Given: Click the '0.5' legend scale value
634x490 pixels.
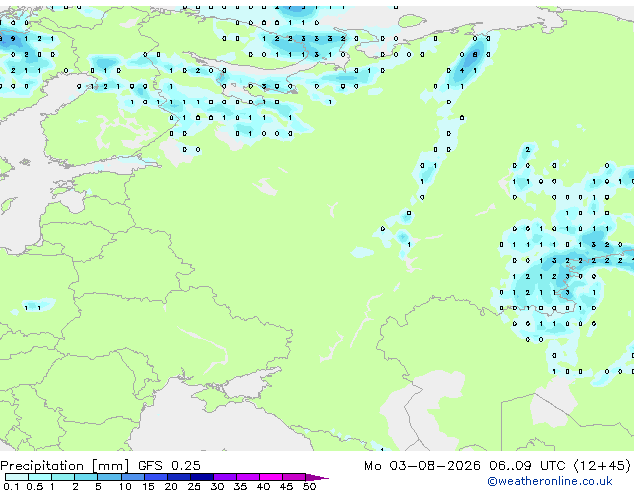Looking at the screenshot, I should pyautogui.click(x=35, y=486).
